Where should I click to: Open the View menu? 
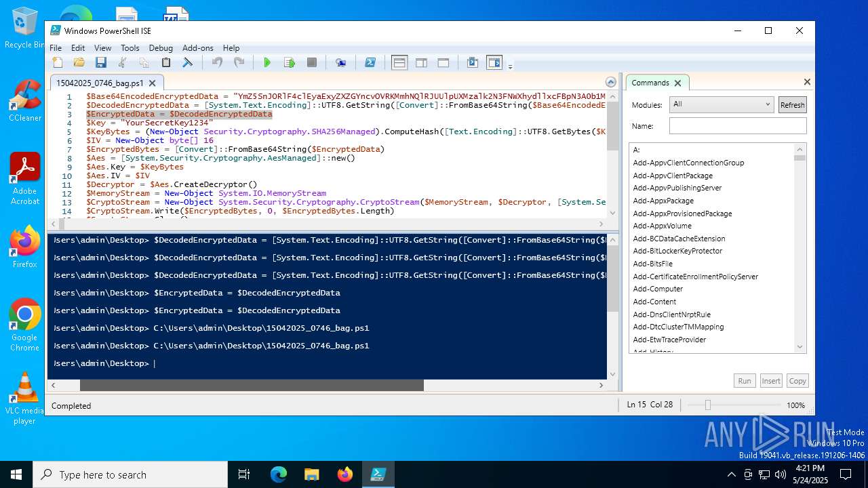pyautogui.click(x=103, y=48)
